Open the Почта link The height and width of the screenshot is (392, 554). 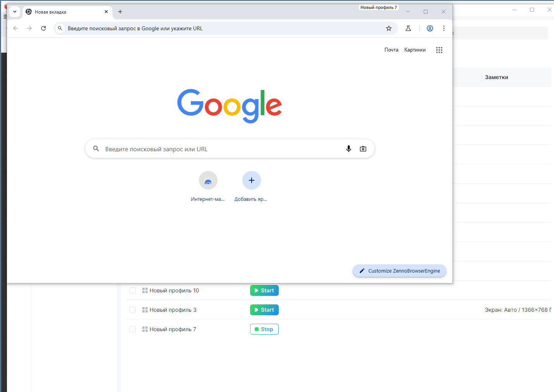[x=392, y=50]
